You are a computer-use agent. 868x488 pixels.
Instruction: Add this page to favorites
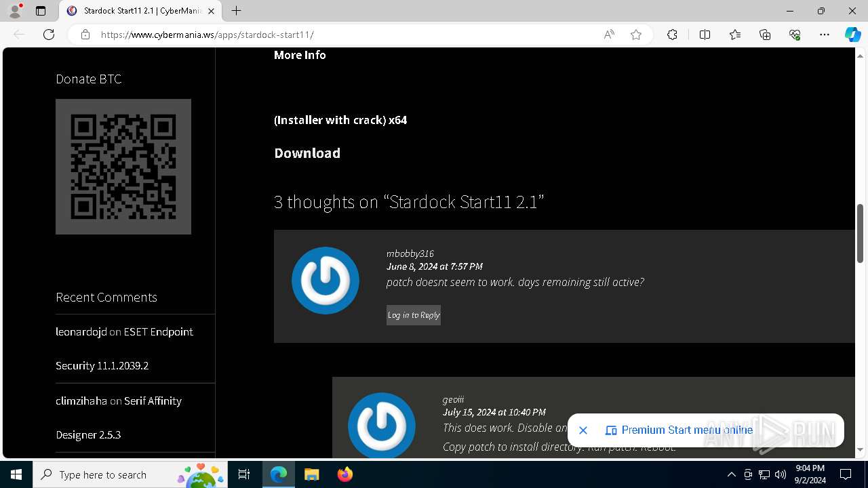coord(636,35)
